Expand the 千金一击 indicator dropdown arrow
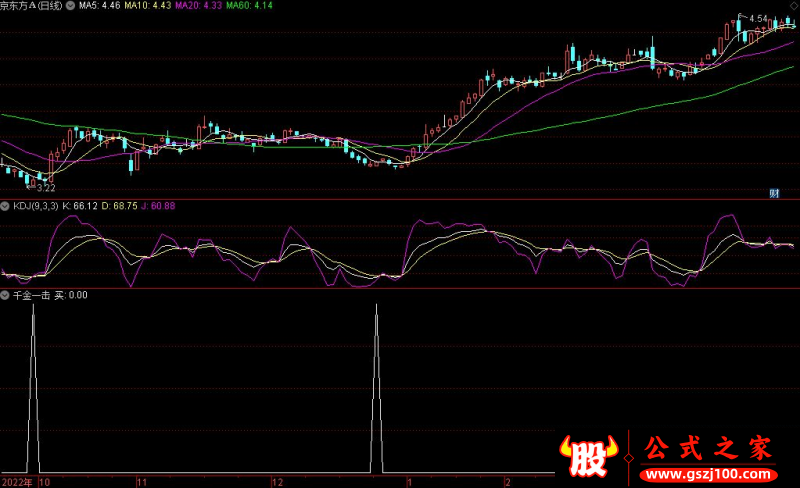The width and height of the screenshot is (800, 488). [x=6, y=295]
